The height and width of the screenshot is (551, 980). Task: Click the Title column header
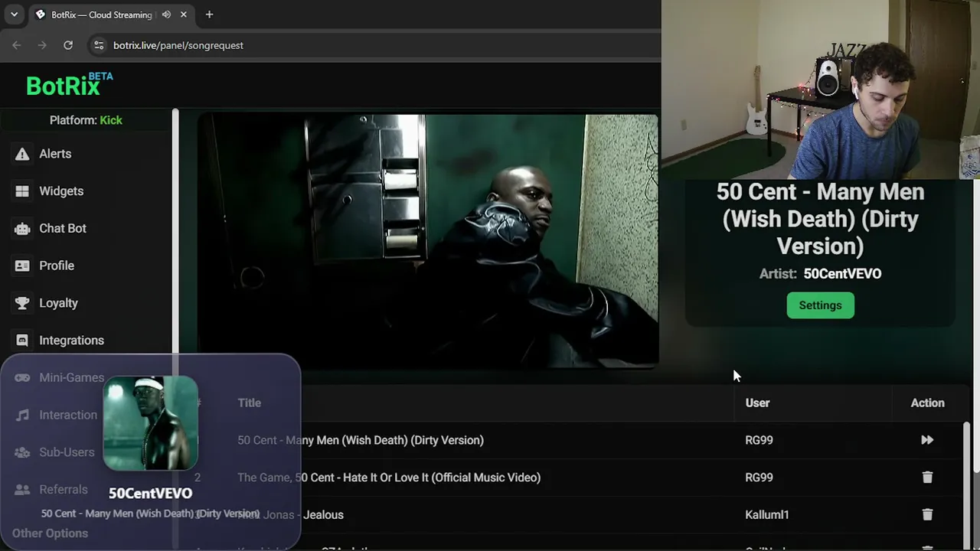(x=249, y=403)
